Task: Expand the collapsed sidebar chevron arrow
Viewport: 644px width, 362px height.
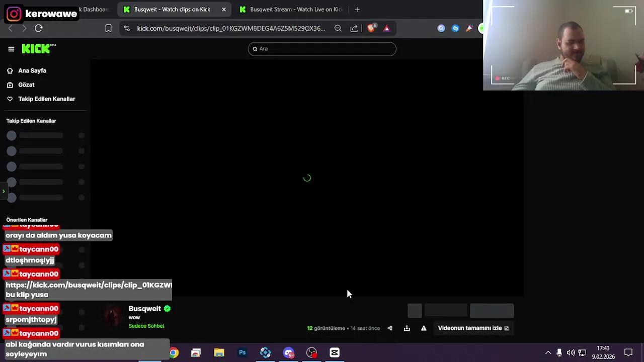Action: 4,191
